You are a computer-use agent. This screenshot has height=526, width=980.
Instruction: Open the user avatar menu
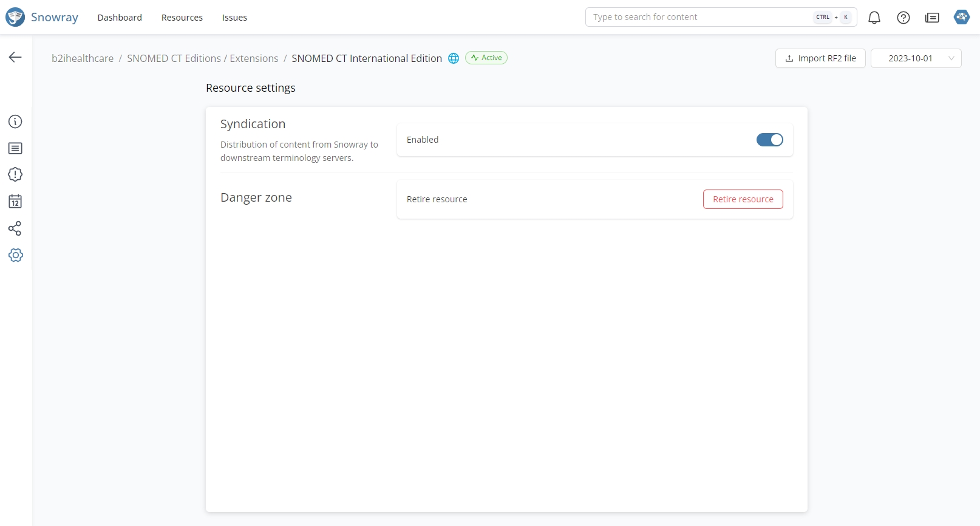click(x=961, y=17)
